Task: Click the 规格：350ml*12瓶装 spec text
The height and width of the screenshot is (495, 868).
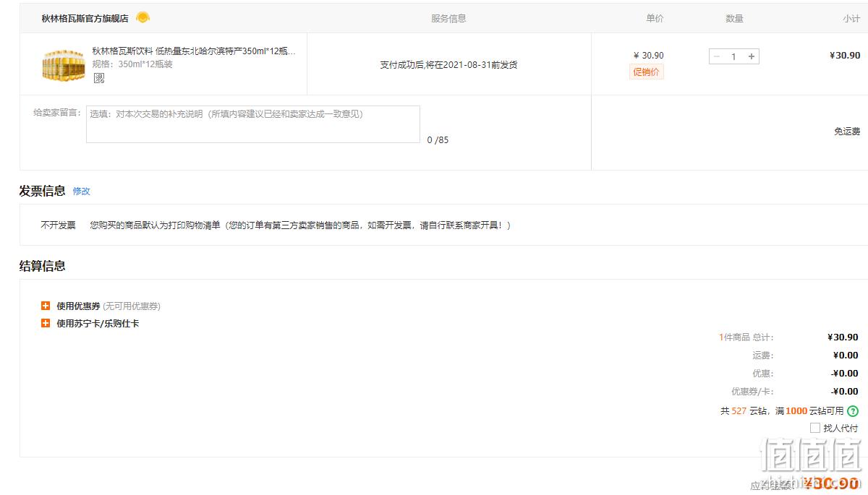Action: (x=132, y=64)
